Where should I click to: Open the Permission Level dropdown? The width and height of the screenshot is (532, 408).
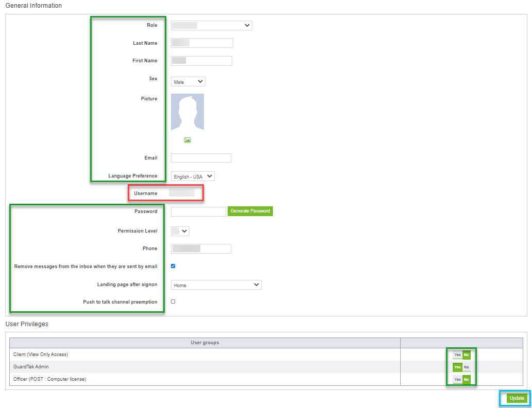(x=180, y=231)
